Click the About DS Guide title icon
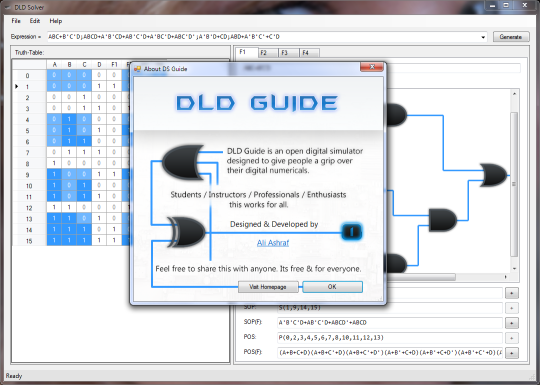Screen dimensions: 540x385 137,69
